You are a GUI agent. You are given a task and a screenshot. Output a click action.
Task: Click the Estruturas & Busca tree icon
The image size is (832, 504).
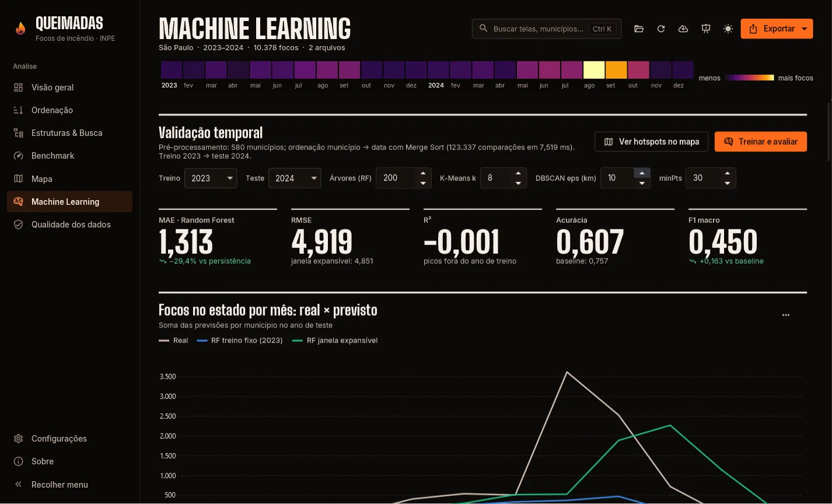tap(19, 133)
